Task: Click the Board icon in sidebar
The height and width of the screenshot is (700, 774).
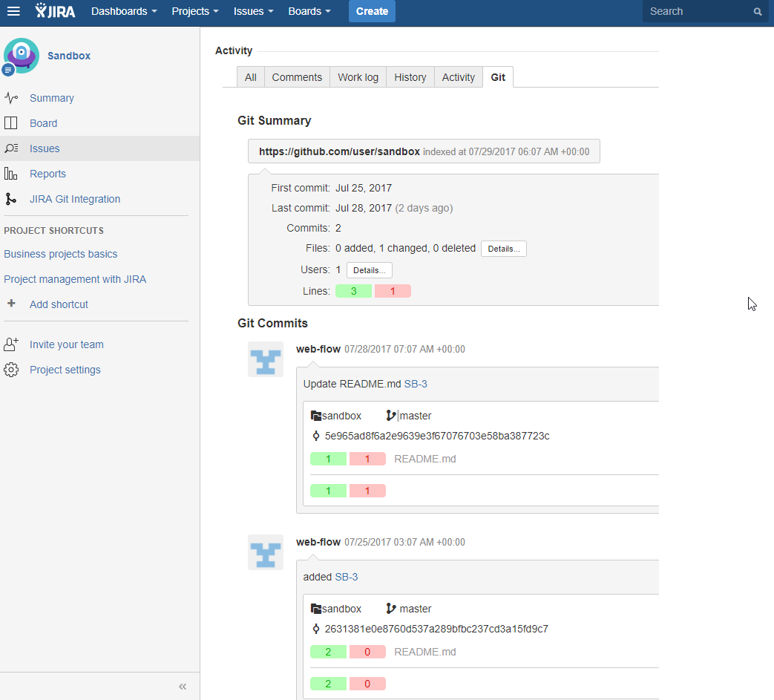Action: coord(11,123)
